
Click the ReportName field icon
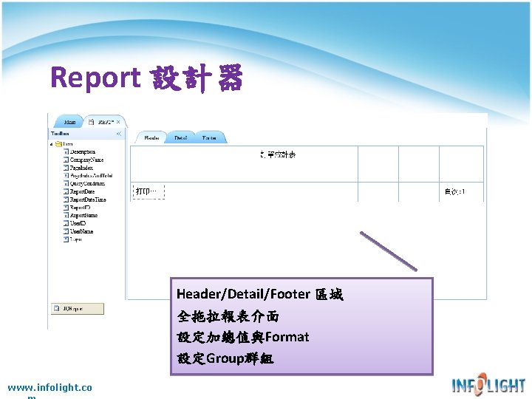pyautogui.click(x=66, y=216)
